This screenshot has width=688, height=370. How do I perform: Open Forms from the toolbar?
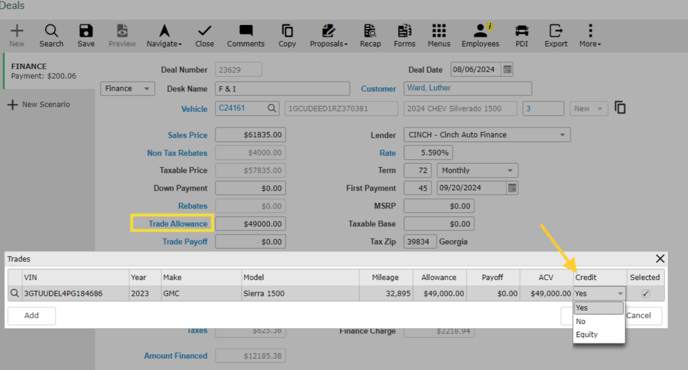pyautogui.click(x=404, y=36)
